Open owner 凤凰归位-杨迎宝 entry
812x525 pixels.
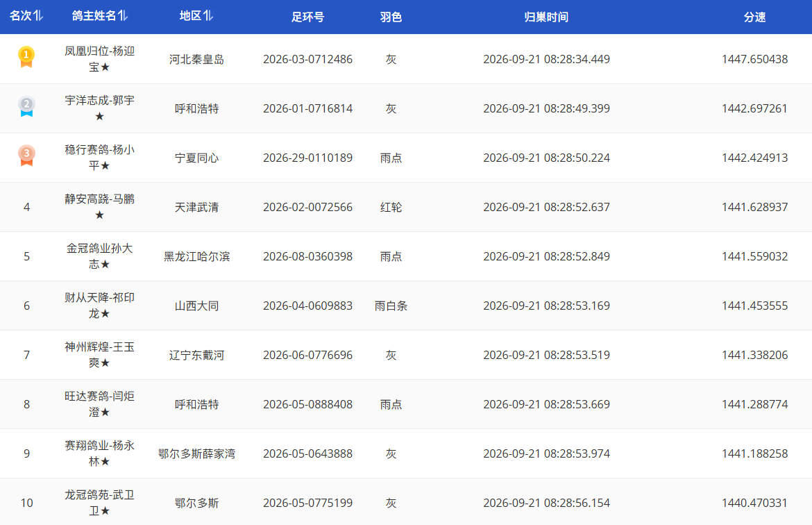tap(99, 59)
